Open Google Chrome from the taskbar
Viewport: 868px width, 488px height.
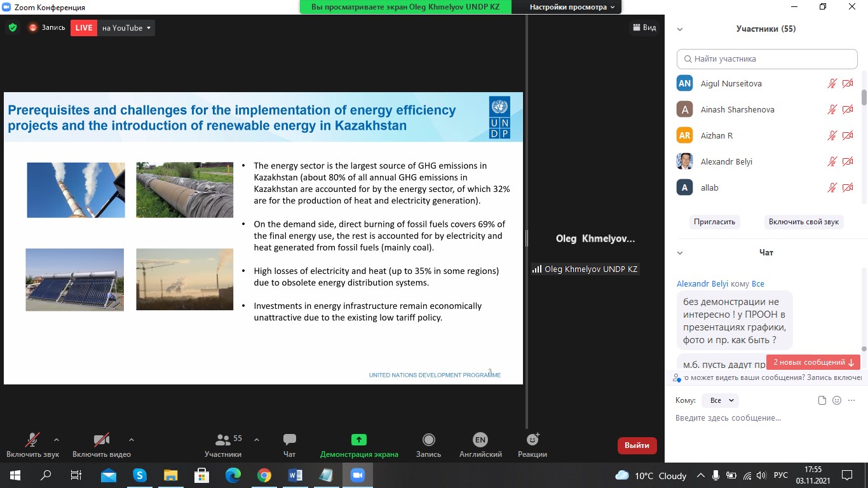(x=264, y=475)
